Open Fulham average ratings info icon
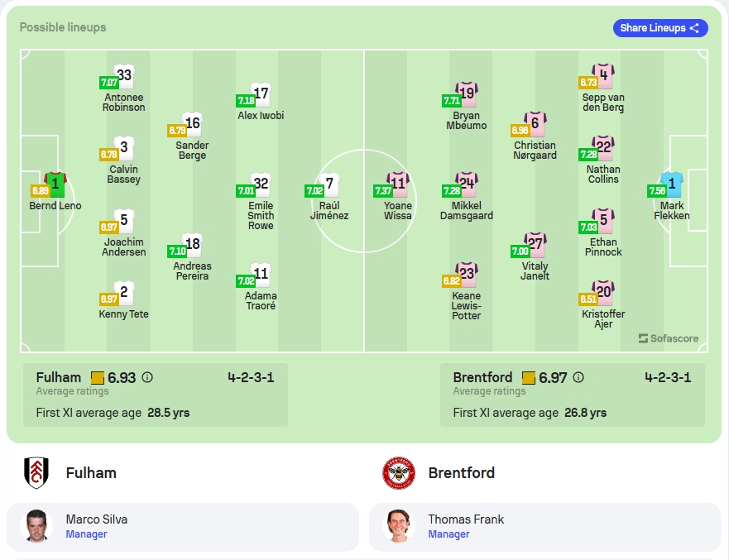 [x=147, y=377]
